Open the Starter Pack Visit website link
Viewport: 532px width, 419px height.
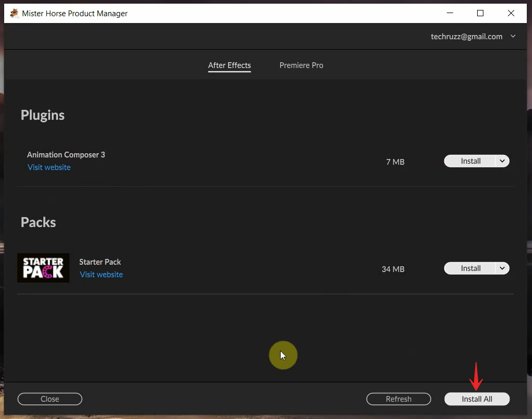[101, 274]
